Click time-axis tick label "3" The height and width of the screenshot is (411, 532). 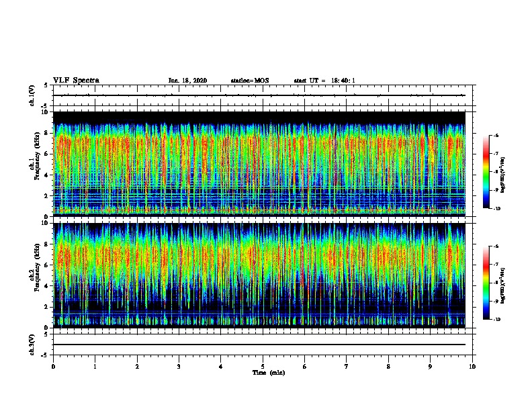179,367
